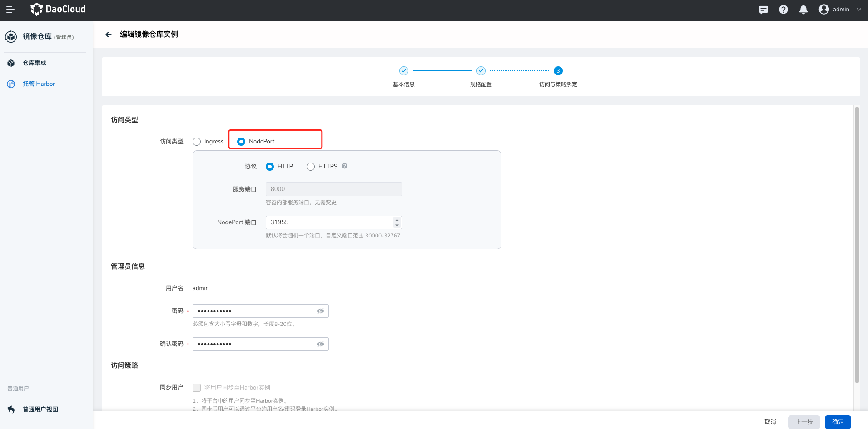Check notifications via the bell icon

tap(804, 9)
